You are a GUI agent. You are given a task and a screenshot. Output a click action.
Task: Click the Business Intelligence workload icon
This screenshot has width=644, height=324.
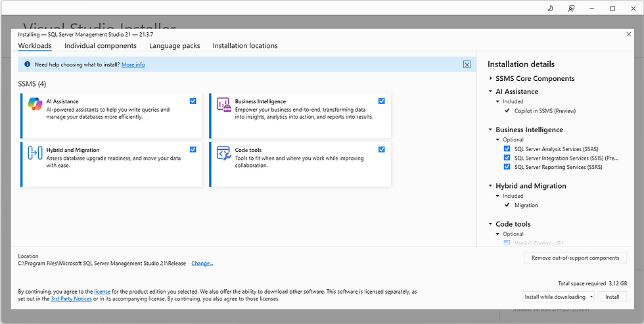click(x=223, y=104)
